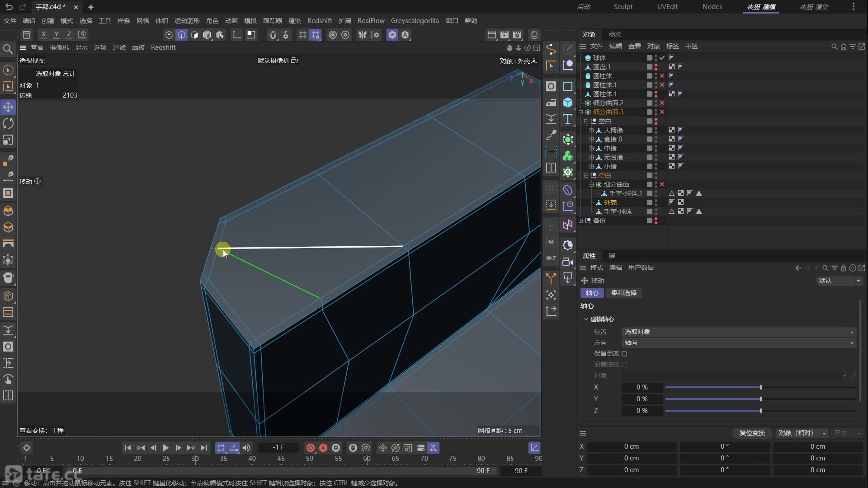Click the 复位变换 button
Screen dimensions: 868x488
(x=752, y=433)
